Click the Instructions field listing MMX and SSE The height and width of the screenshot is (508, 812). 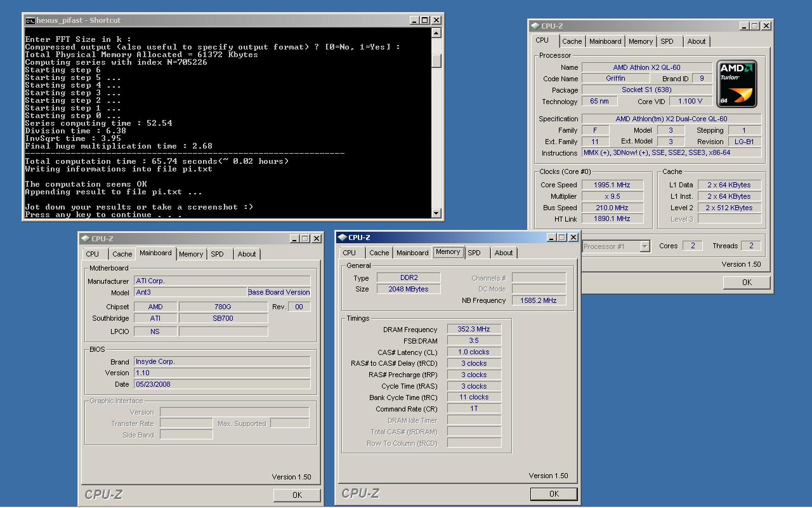pyautogui.click(x=671, y=152)
